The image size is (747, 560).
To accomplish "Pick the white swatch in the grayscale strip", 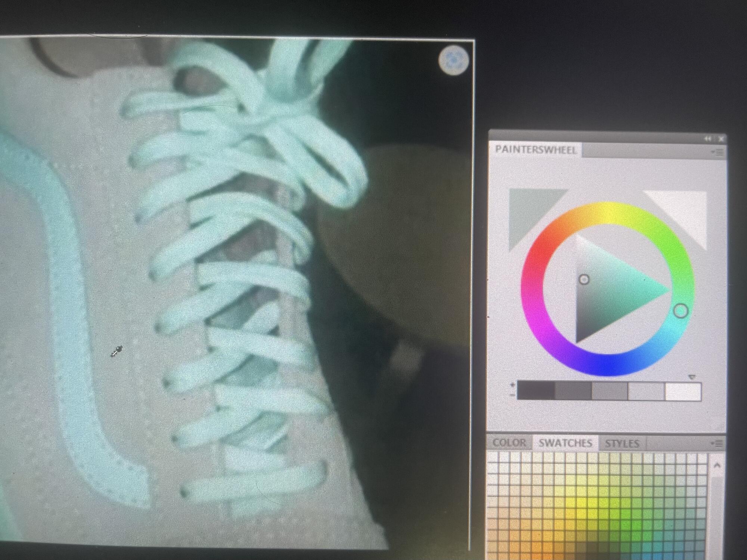I will (683, 392).
